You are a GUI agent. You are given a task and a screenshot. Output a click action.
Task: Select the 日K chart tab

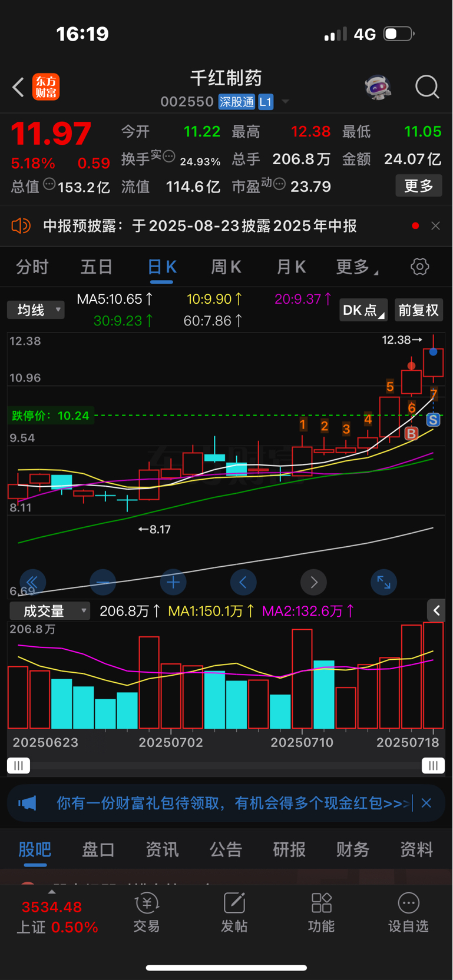(161, 267)
